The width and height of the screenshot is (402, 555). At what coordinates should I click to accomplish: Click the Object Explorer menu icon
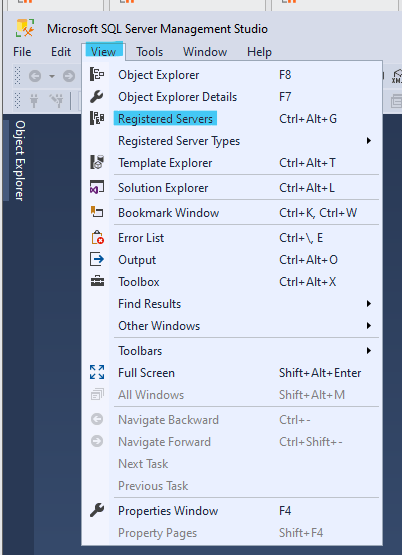pos(97,75)
